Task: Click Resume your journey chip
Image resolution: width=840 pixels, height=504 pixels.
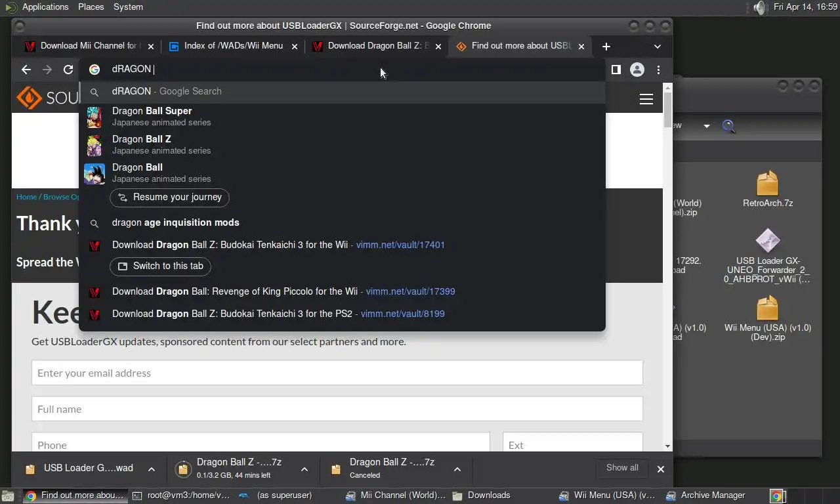Action: [x=169, y=197]
